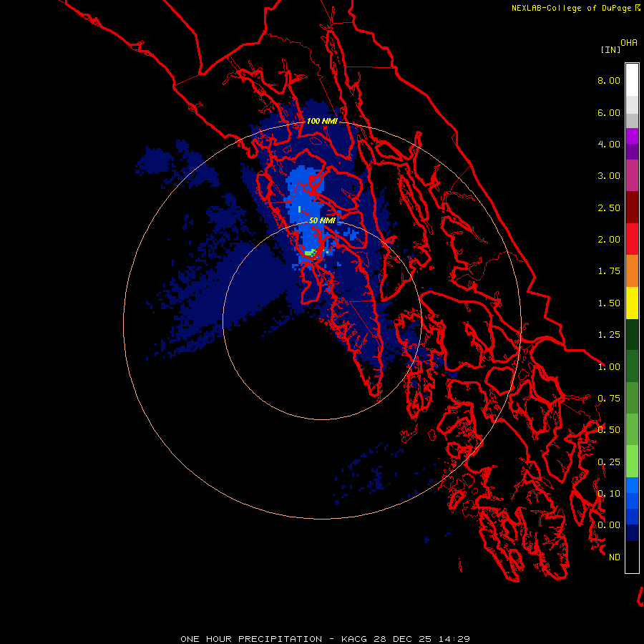
Task: Click the light green 0.50 inch legend swatch
Action: pyautogui.click(x=632, y=429)
